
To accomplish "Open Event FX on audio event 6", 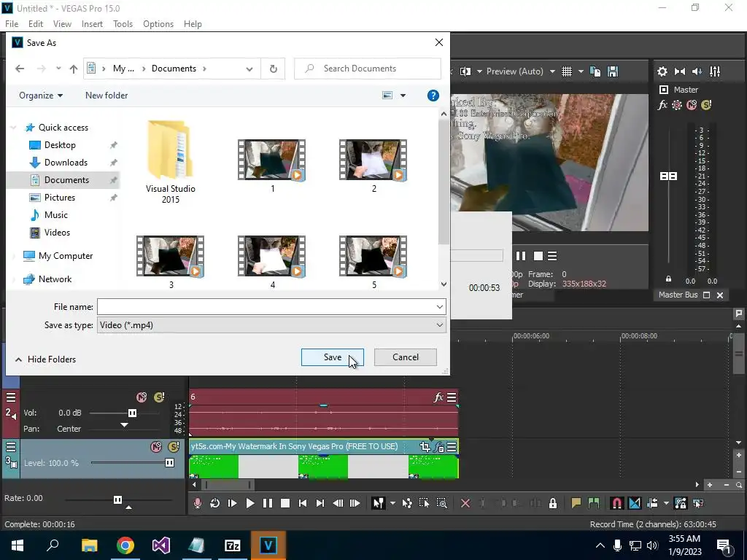I will [438, 397].
